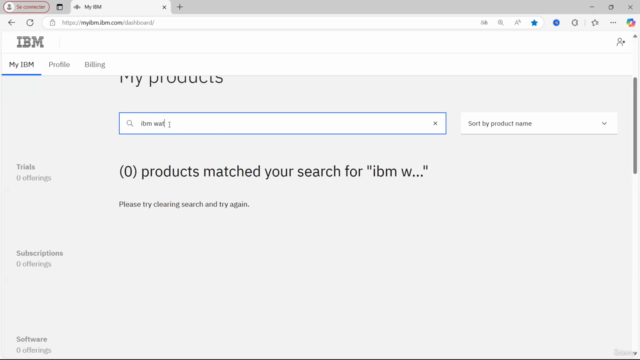The image size is (640, 360).
Task: Open the blue round extension icon
Action: tap(556, 22)
